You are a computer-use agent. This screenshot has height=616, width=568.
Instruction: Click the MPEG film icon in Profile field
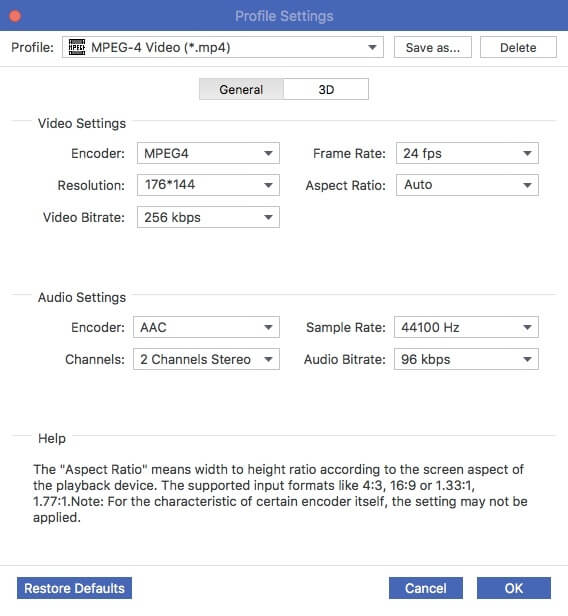[77, 47]
